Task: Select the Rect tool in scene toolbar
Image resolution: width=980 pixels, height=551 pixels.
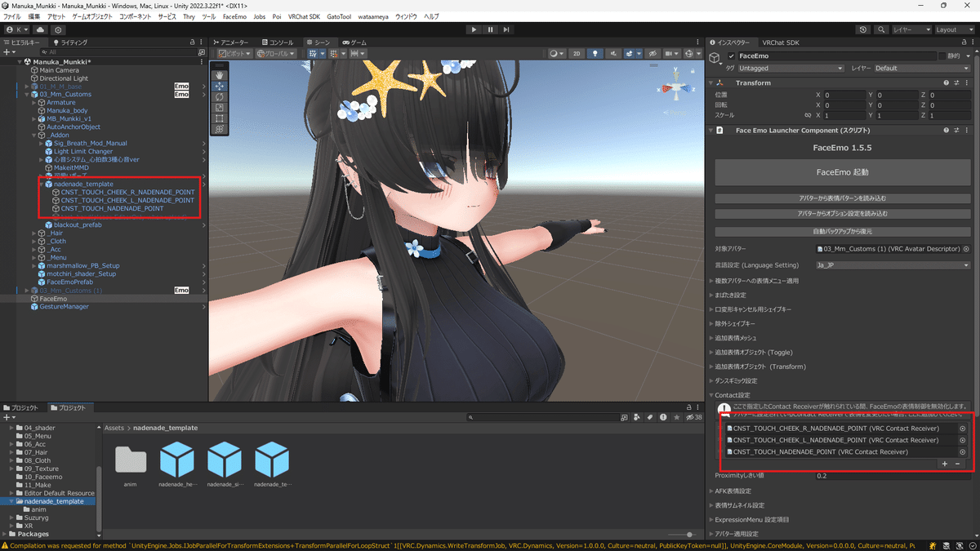Action: [220, 118]
